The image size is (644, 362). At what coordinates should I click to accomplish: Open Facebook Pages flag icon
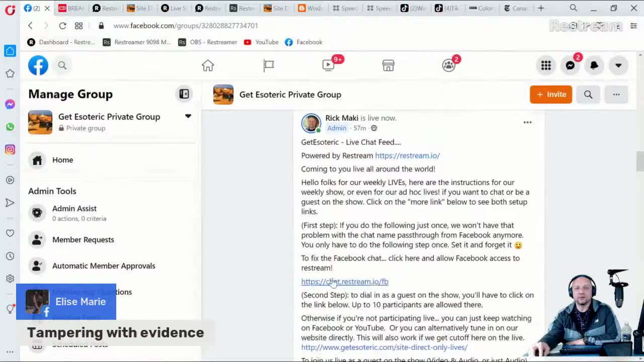pyautogui.click(x=268, y=65)
